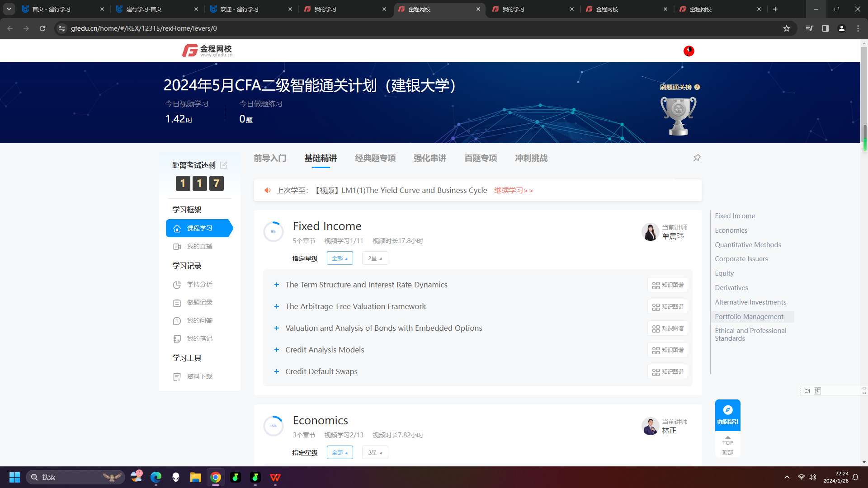Screen dimensions: 868x488
Task: Click the 继续学习>> link
Action: pos(514,190)
